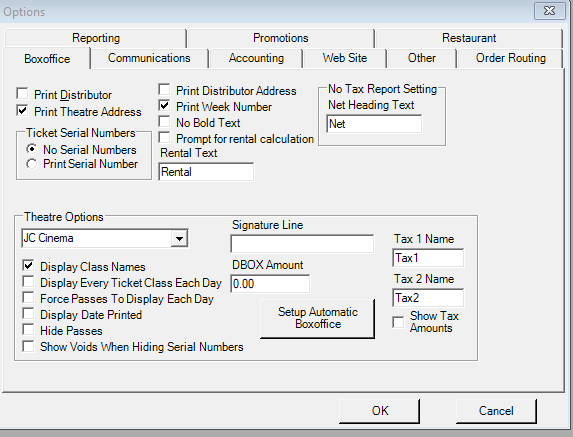Screen dimensions: 573x437
Task: Close the Options dialog window
Action: [x=549, y=11]
